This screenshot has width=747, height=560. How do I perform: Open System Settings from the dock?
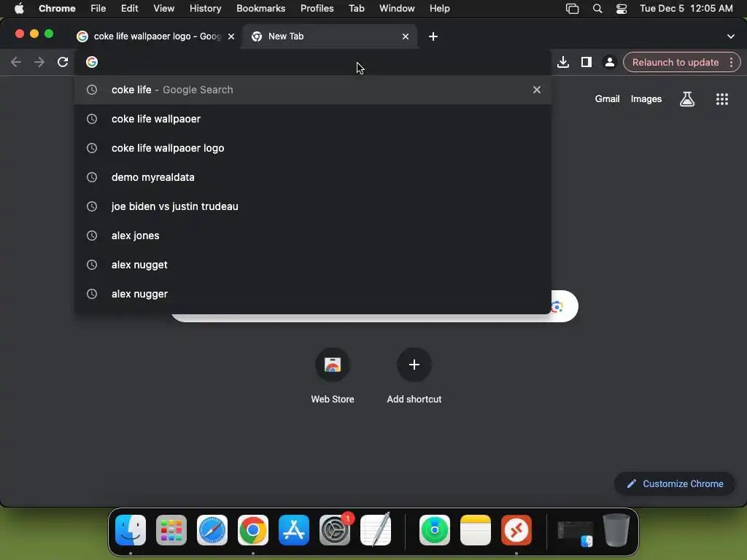(x=334, y=530)
